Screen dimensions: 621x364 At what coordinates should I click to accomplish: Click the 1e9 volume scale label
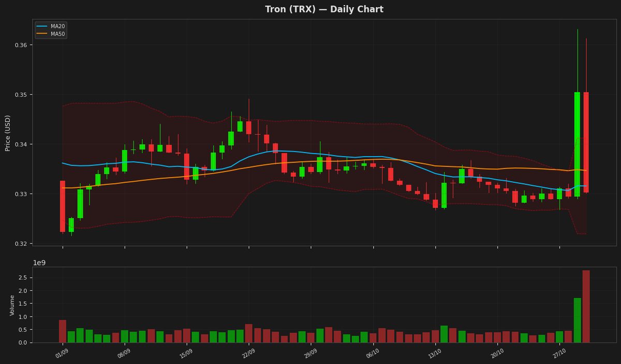tap(39, 263)
